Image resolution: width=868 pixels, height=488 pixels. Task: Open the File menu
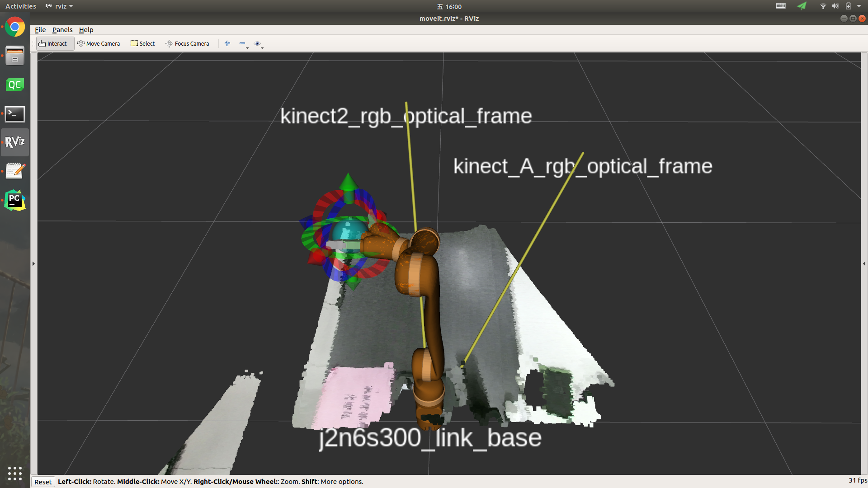pos(40,30)
